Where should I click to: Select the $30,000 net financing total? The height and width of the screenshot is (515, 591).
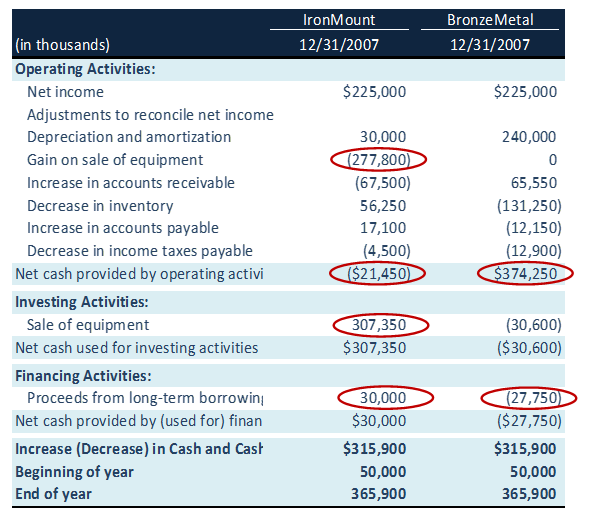[x=379, y=421]
